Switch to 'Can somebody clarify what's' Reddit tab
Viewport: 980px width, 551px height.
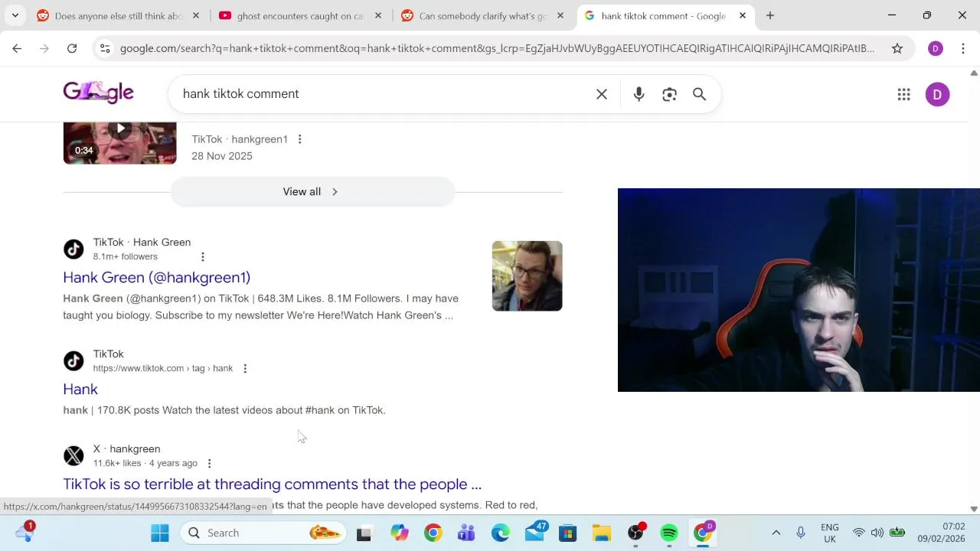tap(474, 15)
